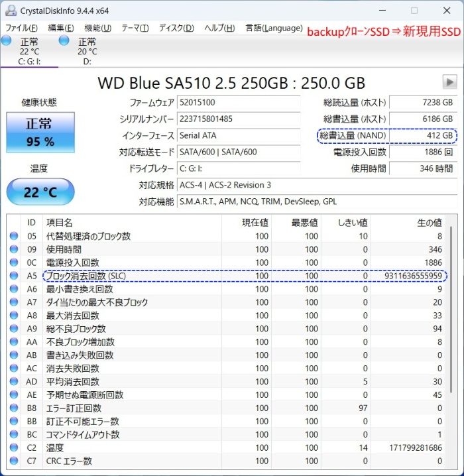464x476 pixels.
Task: Click the WD Blue SA510 disk title
Action: 231,83
